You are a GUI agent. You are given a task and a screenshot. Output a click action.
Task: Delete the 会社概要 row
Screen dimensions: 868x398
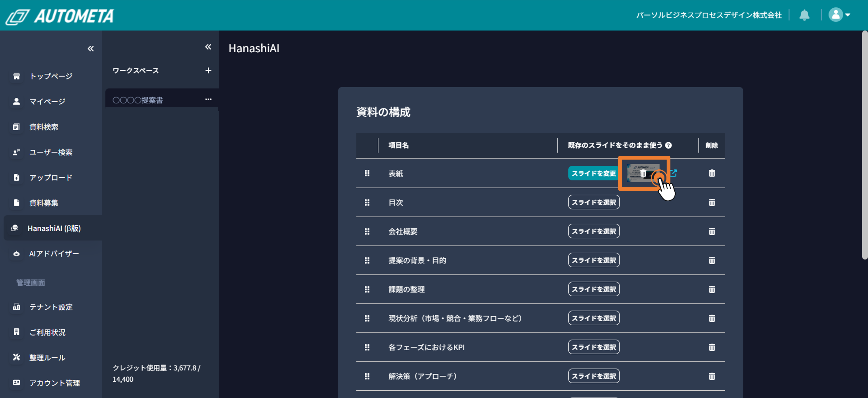point(712,231)
